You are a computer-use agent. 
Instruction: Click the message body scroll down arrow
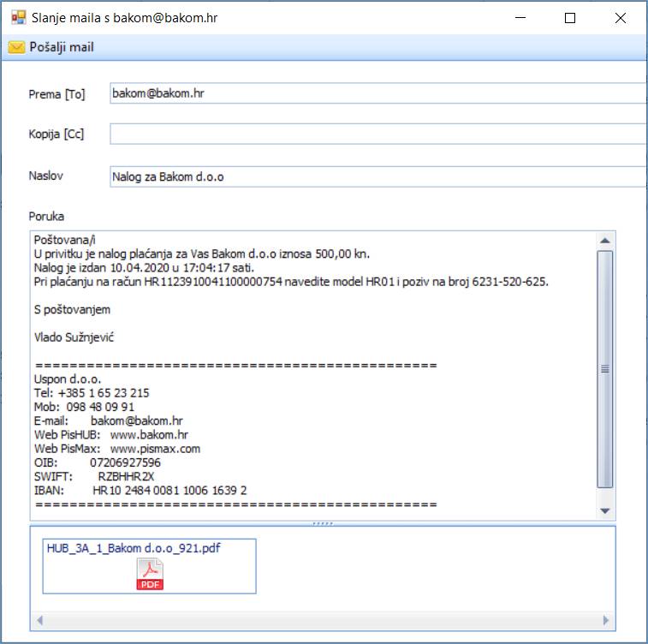(605, 511)
